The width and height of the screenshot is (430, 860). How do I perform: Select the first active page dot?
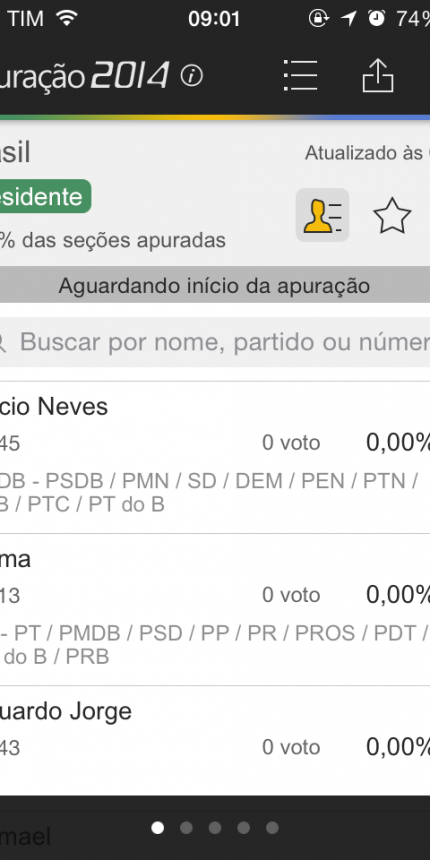[157, 828]
